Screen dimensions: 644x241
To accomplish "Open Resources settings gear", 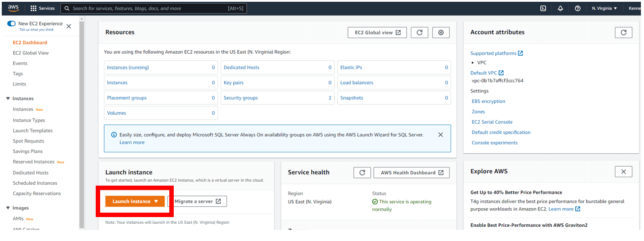I will click(x=441, y=32).
